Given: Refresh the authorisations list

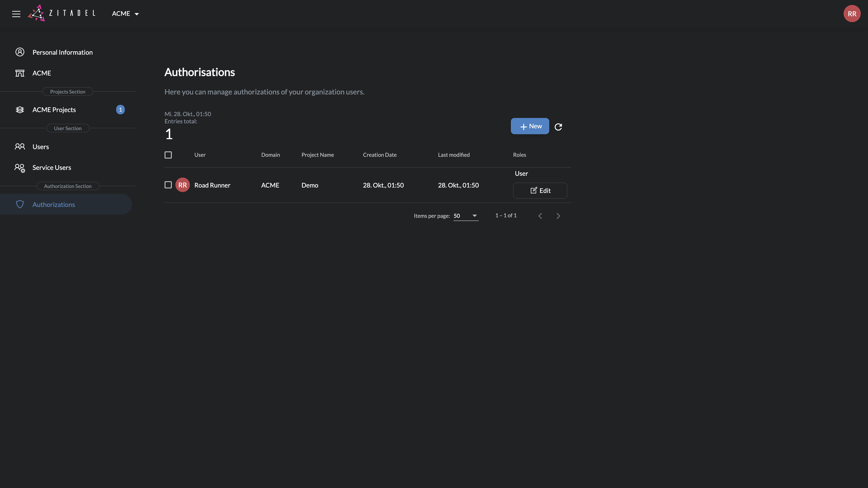Looking at the screenshot, I should (558, 127).
